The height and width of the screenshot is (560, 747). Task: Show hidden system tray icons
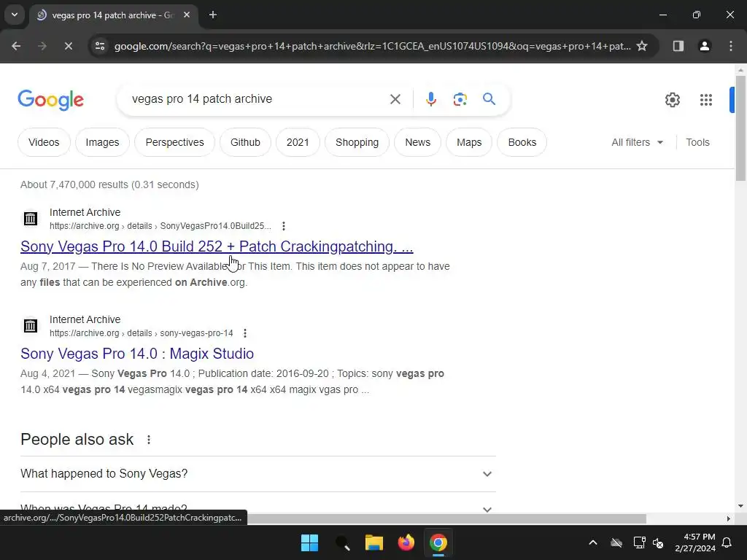pos(592,542)
